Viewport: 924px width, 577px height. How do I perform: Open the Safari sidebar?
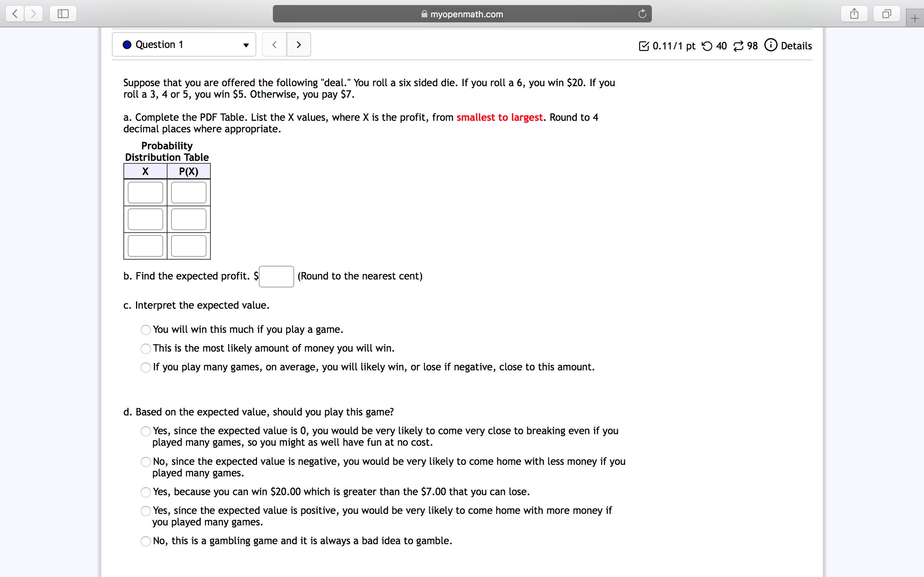tap(62, 14)
